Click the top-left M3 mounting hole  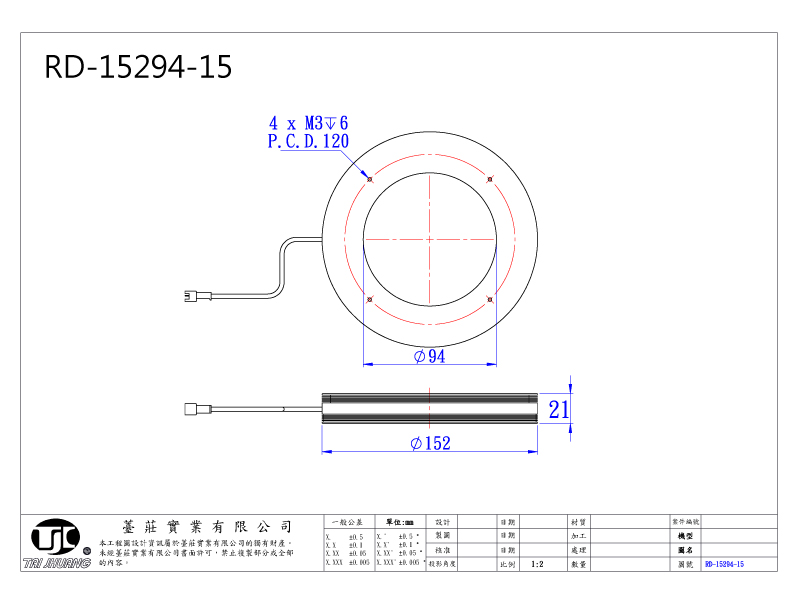[370, 179]
